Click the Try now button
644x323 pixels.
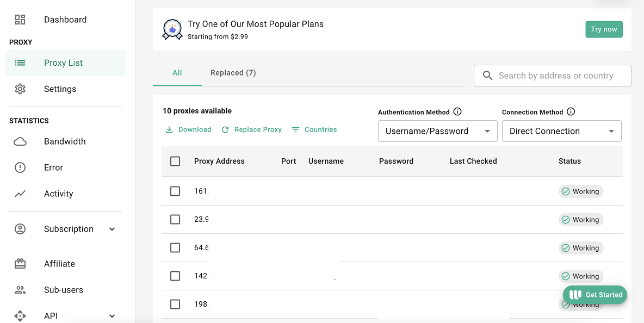click(604, 29)
